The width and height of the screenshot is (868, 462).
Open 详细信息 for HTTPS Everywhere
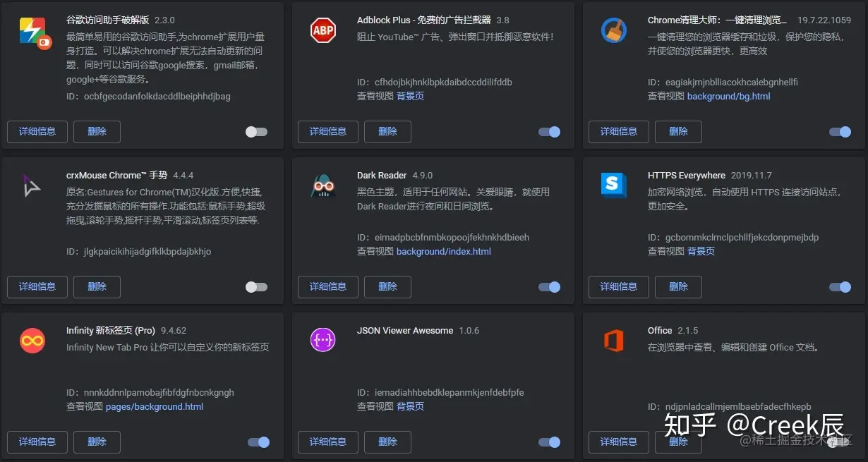pyautogui.click(x=619, y=286)
